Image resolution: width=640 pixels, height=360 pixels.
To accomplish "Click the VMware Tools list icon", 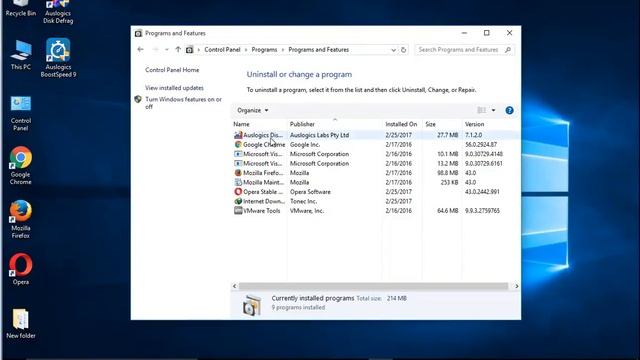I will [x=238, y=211].
